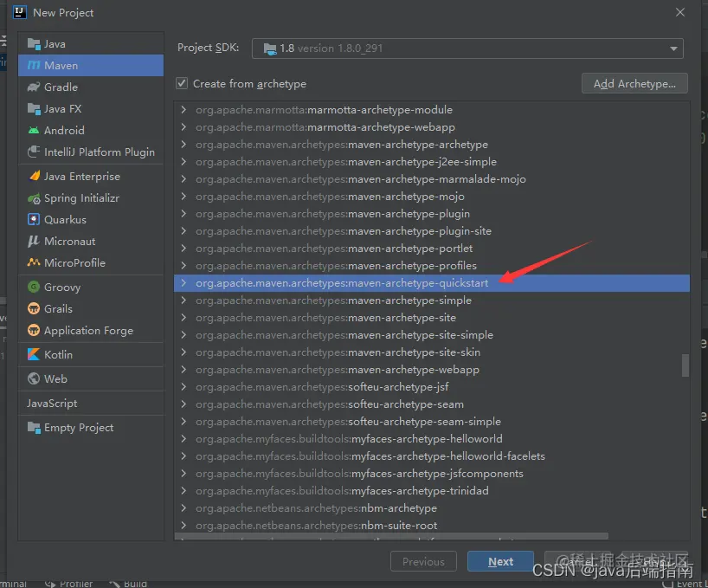Click the Java Enterprise icon
The width and height of the screenshot is (708, 588).
[x=34, y=176]
